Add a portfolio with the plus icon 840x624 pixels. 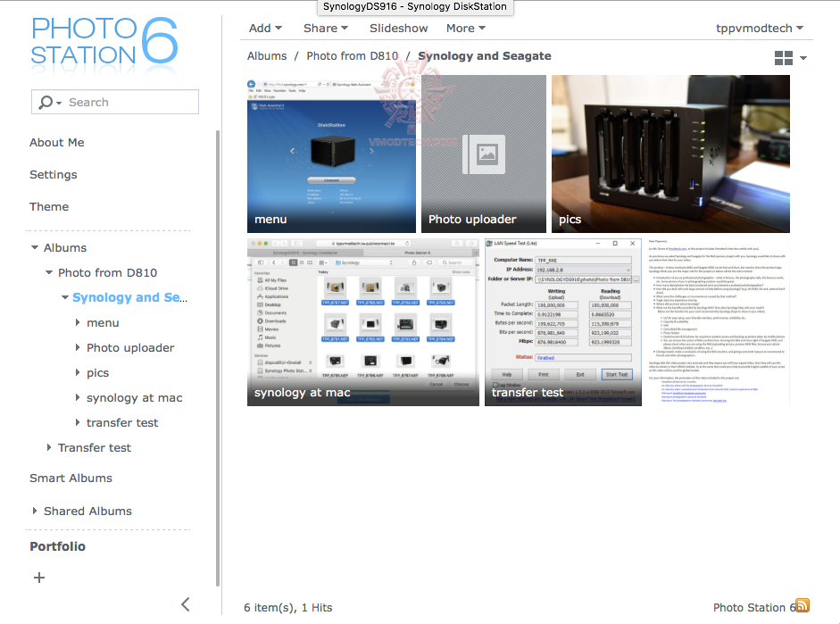39,578
